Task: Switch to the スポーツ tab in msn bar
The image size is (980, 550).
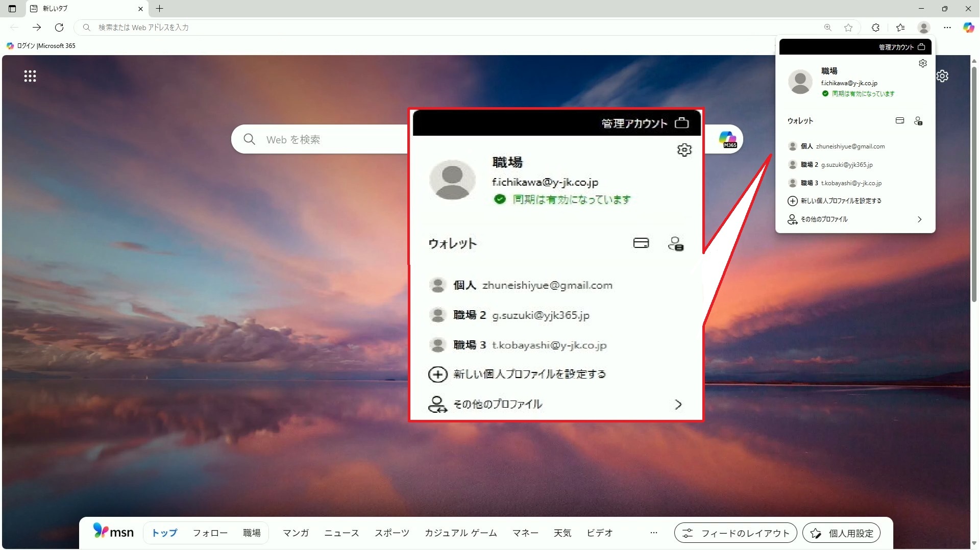Action: [x=391, y=533]
